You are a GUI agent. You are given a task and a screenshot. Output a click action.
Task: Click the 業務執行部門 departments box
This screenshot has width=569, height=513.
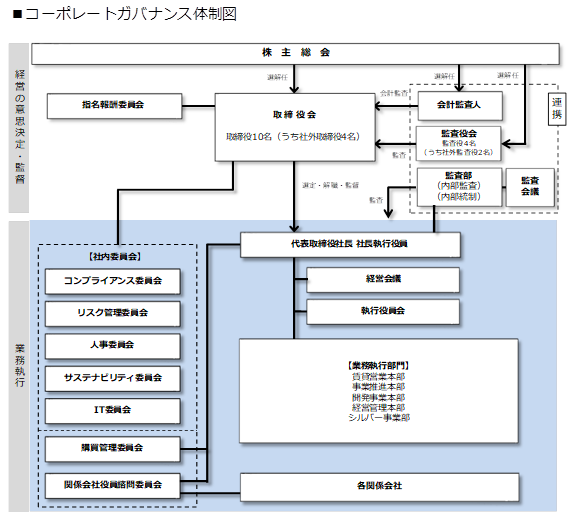point(378,390)
